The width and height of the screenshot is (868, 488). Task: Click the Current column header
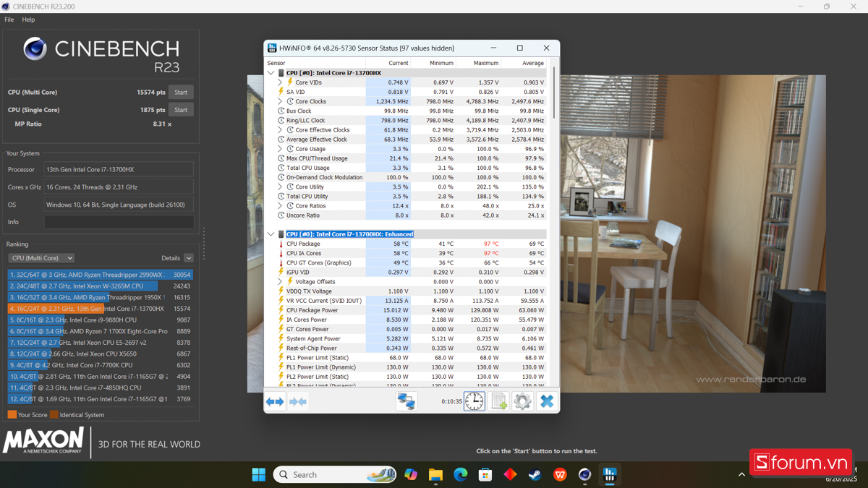click(x=388, y=63)
